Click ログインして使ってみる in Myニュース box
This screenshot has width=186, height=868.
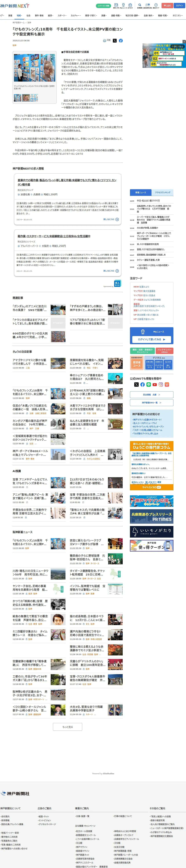pos(152,339)
